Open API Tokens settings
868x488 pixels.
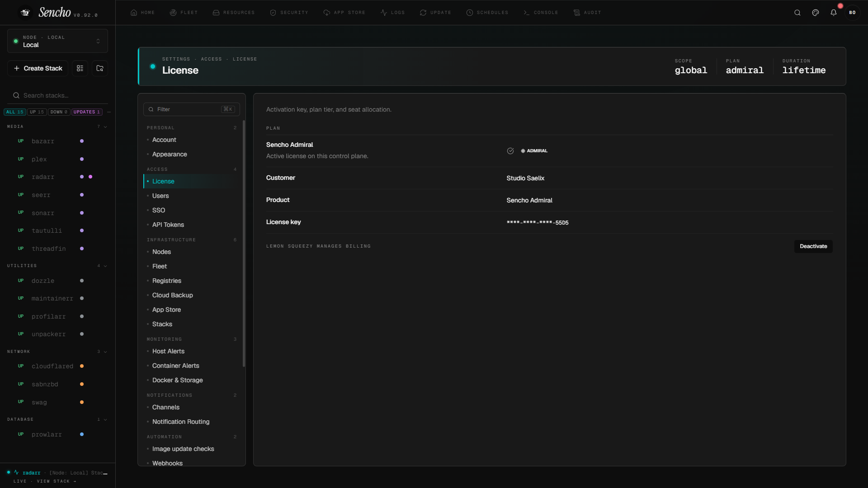click(x=192, y=225)
